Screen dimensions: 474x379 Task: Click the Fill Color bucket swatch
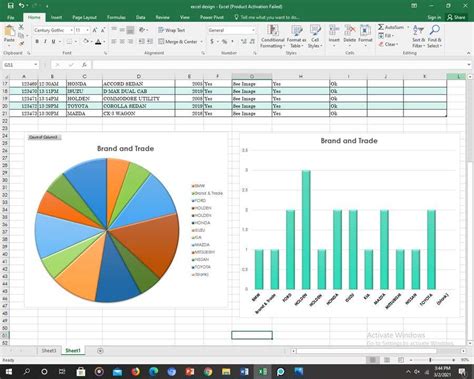click(86, 42)
